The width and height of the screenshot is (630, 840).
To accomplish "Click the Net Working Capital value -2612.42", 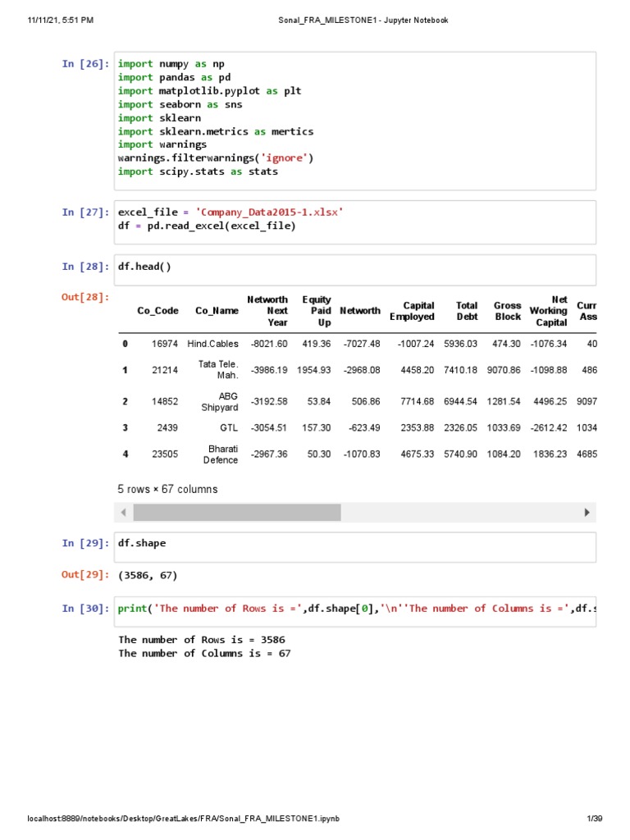I will 549,427.
